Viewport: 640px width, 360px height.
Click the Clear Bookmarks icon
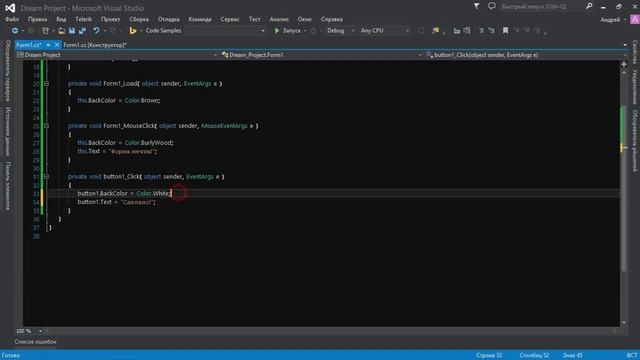point(537,31)
